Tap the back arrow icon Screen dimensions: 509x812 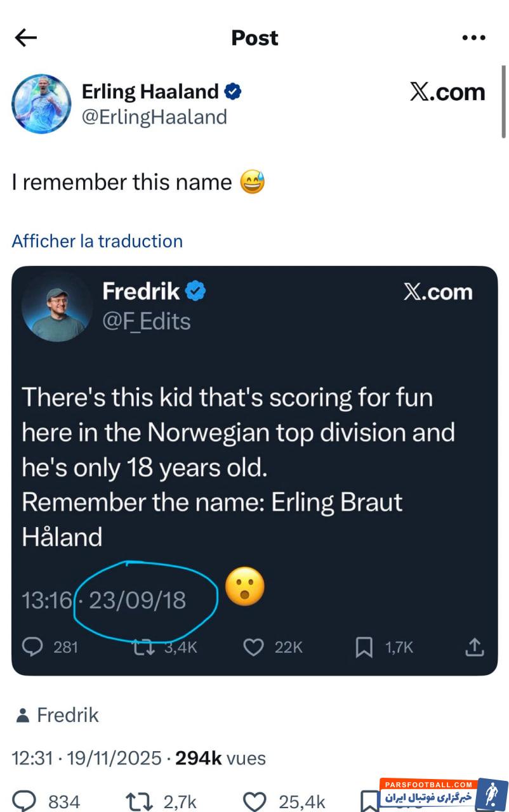tap(26, 38)
